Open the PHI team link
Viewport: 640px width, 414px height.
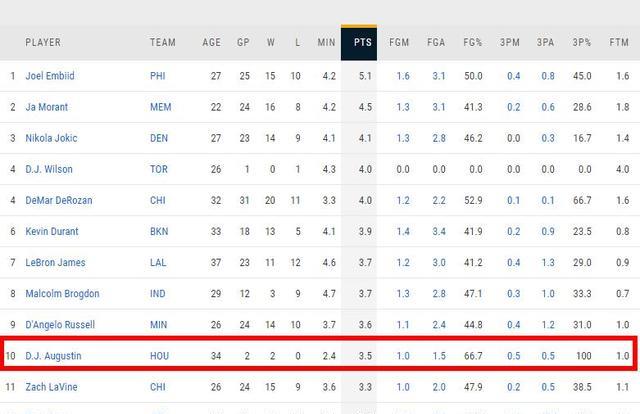click(x=158, y=76)
